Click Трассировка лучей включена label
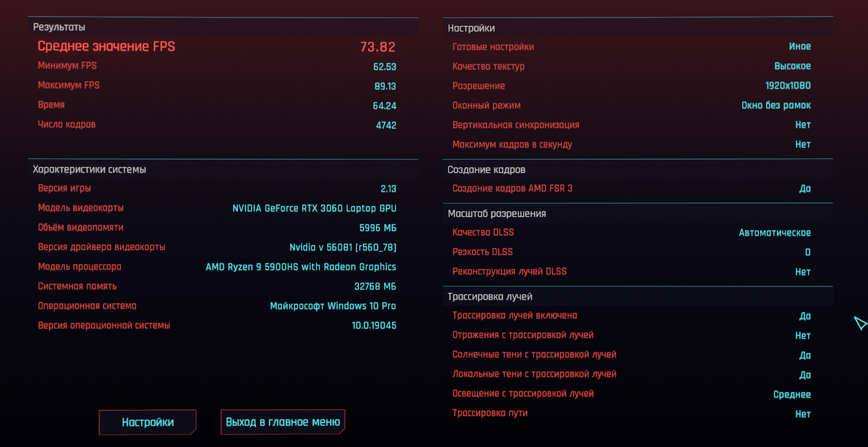 tap(515, 315)
